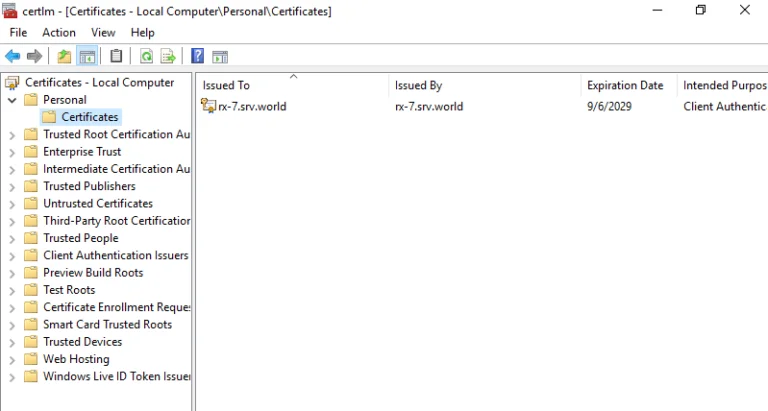The image size is (768, 411).
Task: Expand Third-Party Root Certification node
Action: pyautogui.click(x=12, y=221)
